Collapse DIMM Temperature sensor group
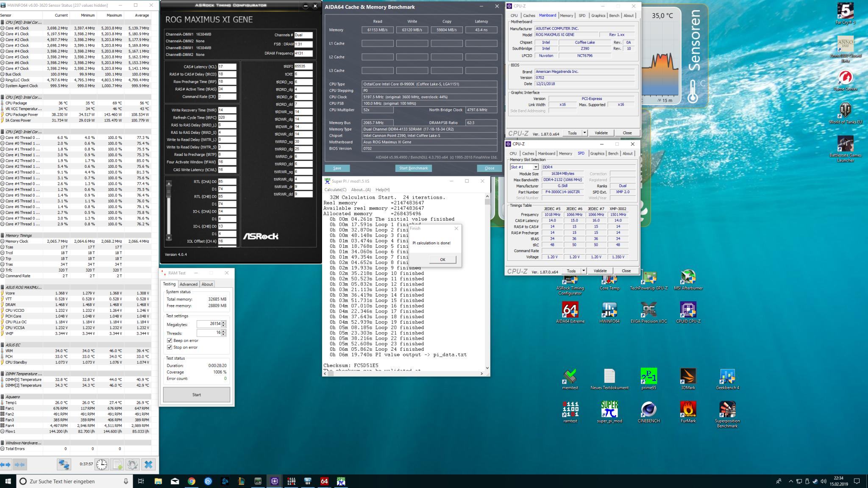Viewport: 868px width, 488px height. pos(3,374)
